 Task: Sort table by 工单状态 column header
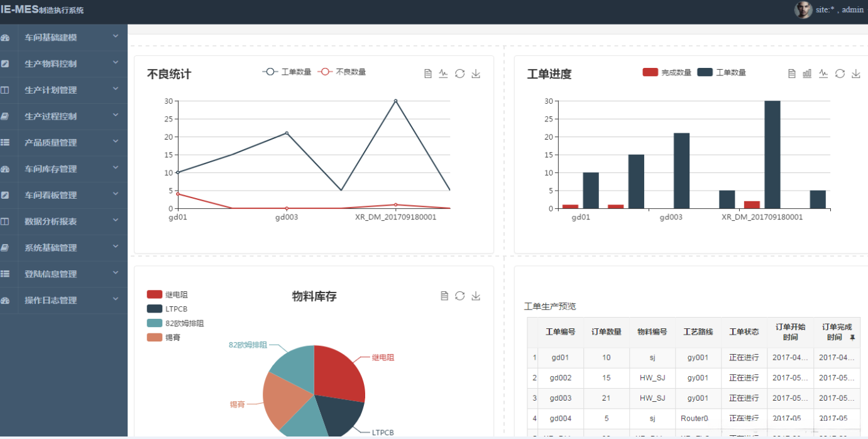(744, 332)
